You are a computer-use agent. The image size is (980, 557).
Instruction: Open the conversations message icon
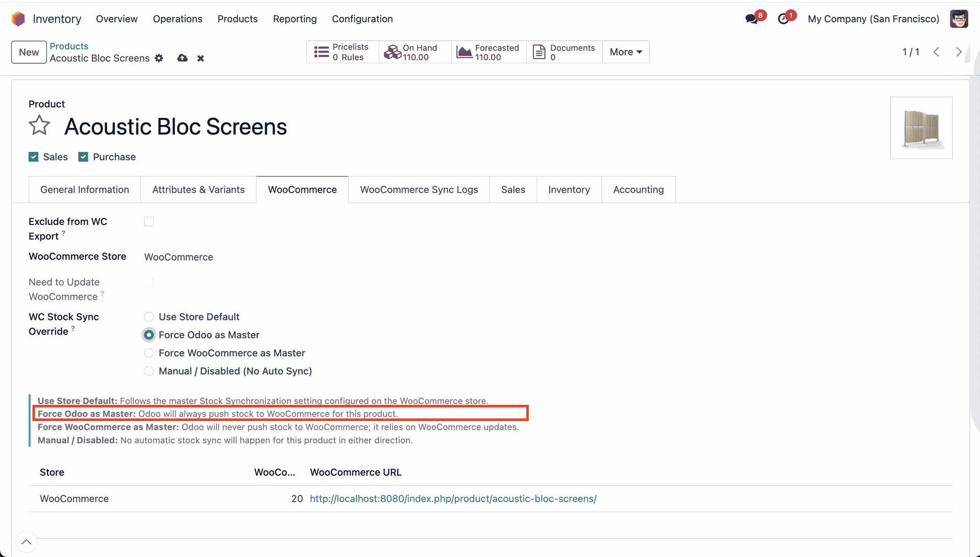click(x=751, y=19)
